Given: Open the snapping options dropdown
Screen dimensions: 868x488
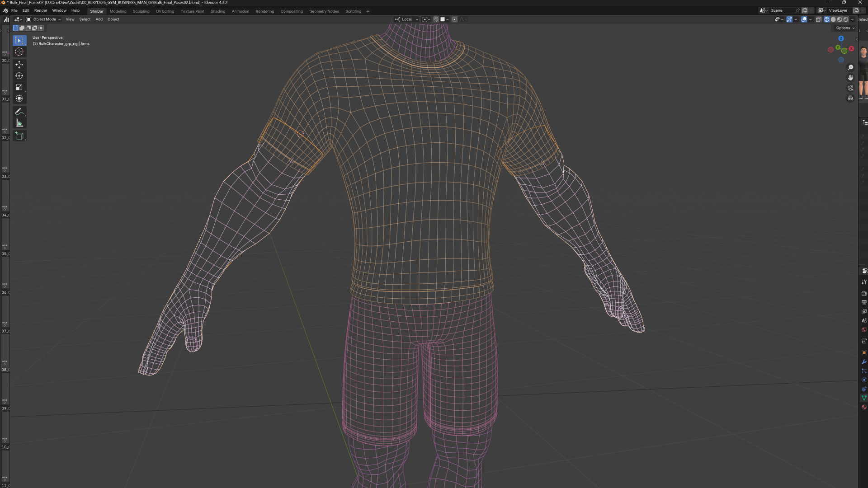Looking at the screenshot, I should pyautogui.click(x=445, y=19).
